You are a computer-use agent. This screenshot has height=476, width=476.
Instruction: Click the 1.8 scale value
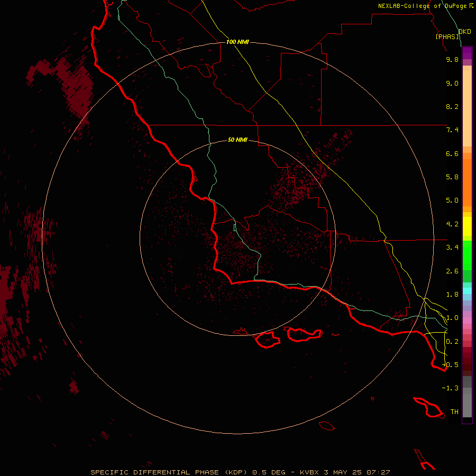click(x=452, y=295)
